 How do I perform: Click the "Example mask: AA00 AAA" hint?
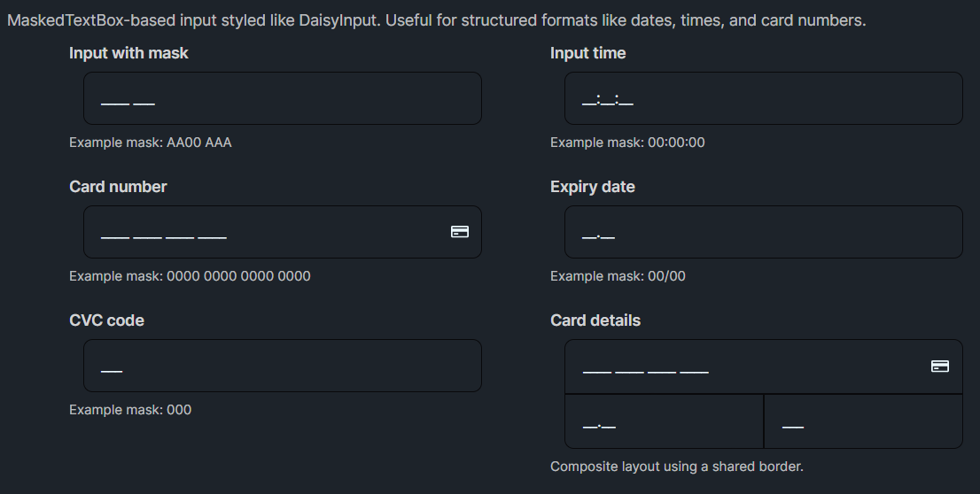click(x=150, y=143)
